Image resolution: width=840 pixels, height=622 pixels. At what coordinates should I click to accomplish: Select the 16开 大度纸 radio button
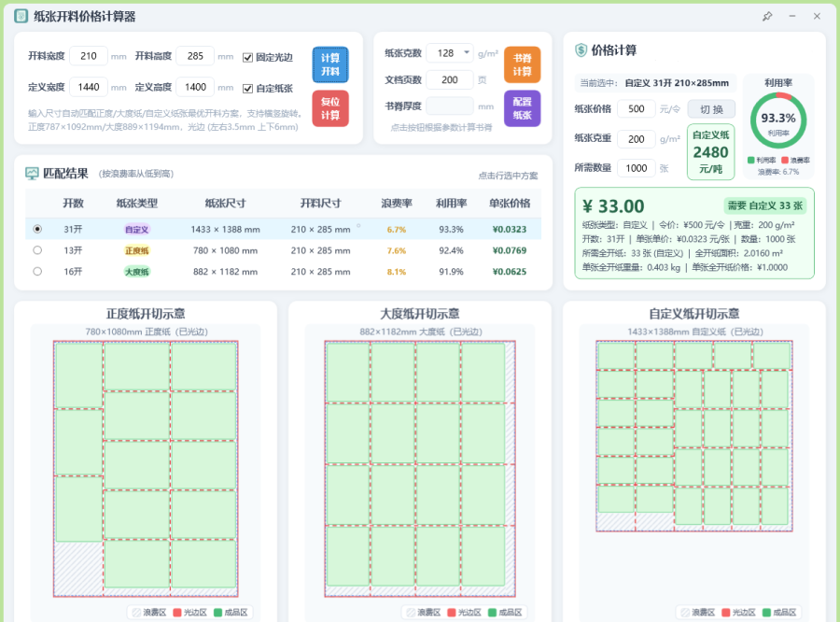[x=37, y=272]
